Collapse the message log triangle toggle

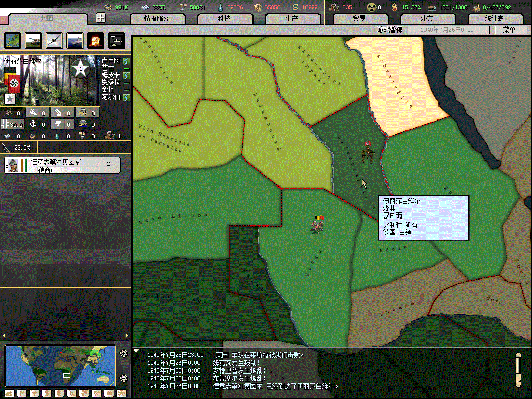136,351
